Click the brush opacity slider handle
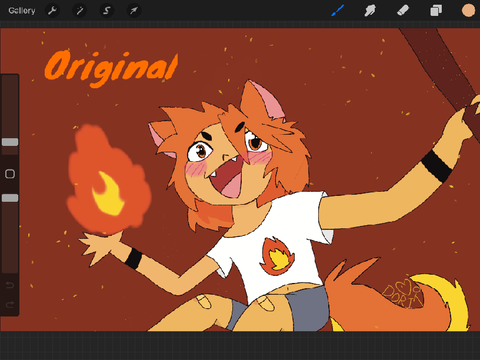Screen dimensions: 480x360 10,198
